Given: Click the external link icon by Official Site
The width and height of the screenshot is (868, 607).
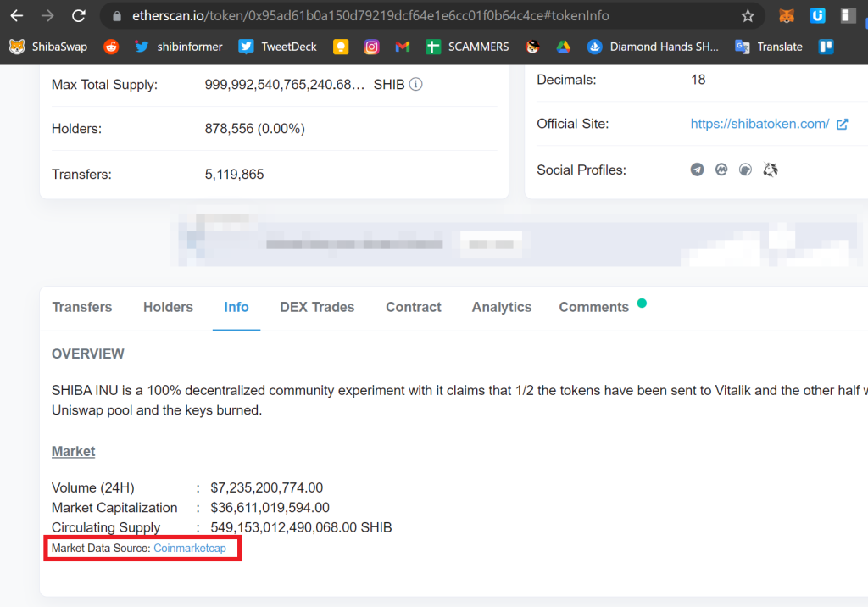Looking at the screenshot, I should click(842, 124).
